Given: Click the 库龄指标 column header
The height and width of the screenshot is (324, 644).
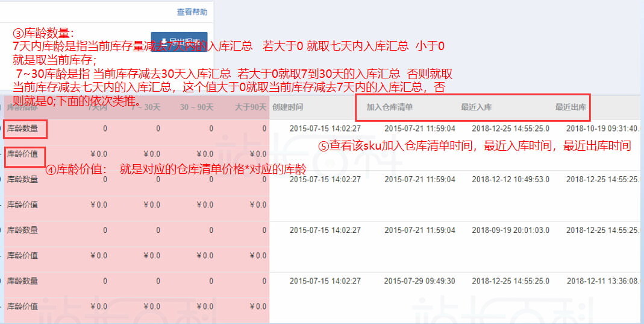Looking at the screenshot, I should tap(22, 107).
